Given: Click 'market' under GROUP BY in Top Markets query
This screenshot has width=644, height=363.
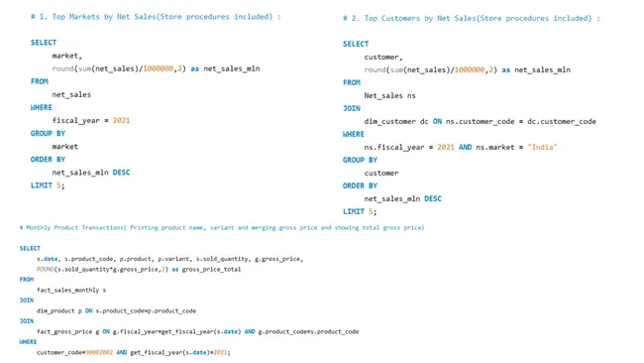Looking at the screenshot, I should pyautogui.click(x=64, y=147).
